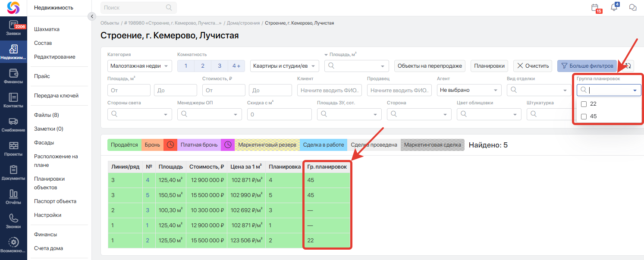
Task: Click the Очистить button
Action: click(x=533, y=66)
